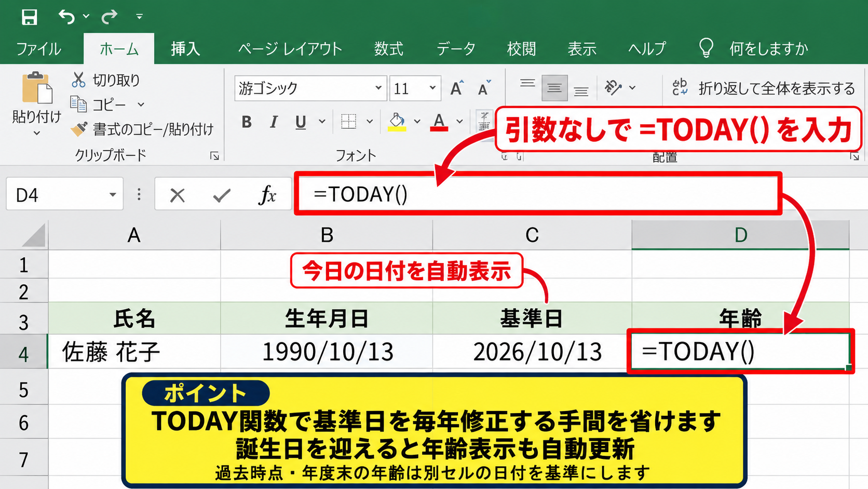Decrease font size with the small A
868x489 pixels.
[484, 88]
